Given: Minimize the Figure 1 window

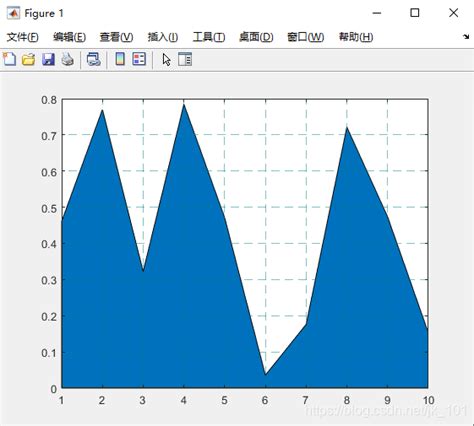Looking at the screenshot, I should pyautogui.click(x=377, y=13).
